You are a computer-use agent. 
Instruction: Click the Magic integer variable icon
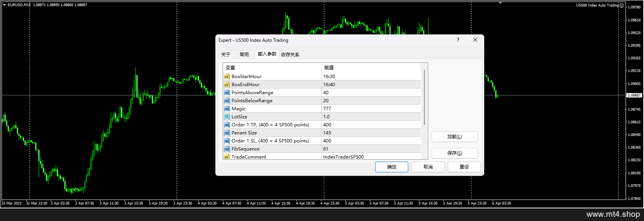(x=227, y=109)
